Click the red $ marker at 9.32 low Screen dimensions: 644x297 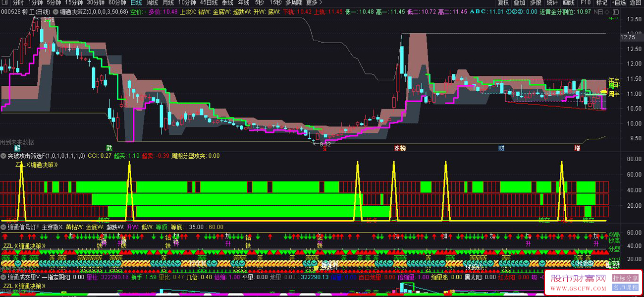325,148
